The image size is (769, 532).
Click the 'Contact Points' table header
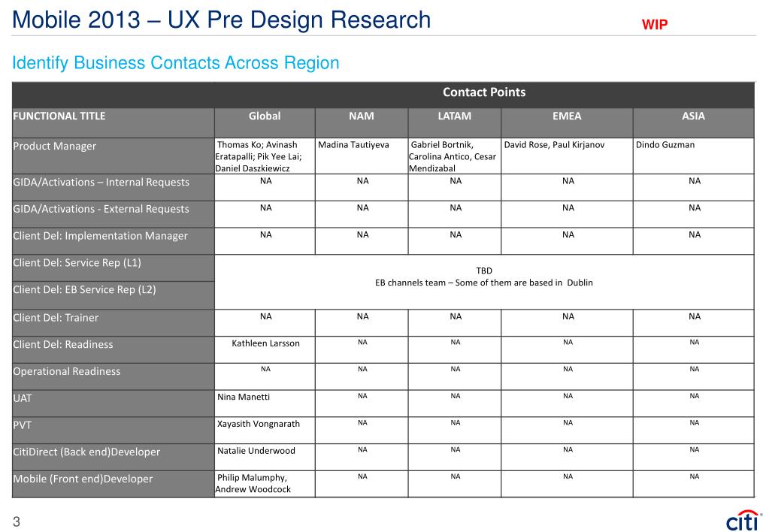coord(484,92)
